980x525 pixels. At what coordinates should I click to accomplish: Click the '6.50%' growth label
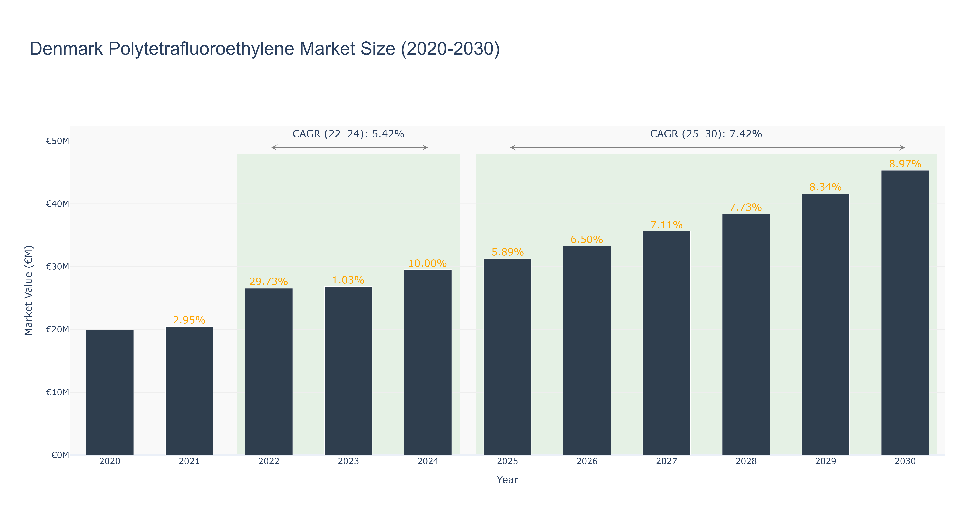587,240
